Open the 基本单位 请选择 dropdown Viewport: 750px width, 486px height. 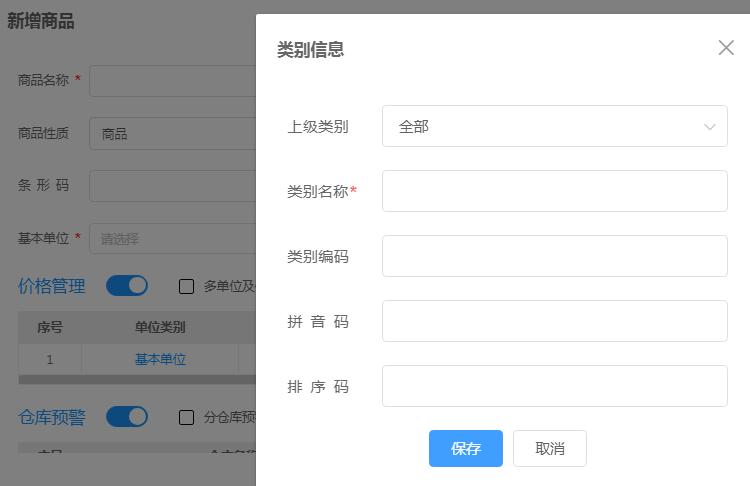173,238
